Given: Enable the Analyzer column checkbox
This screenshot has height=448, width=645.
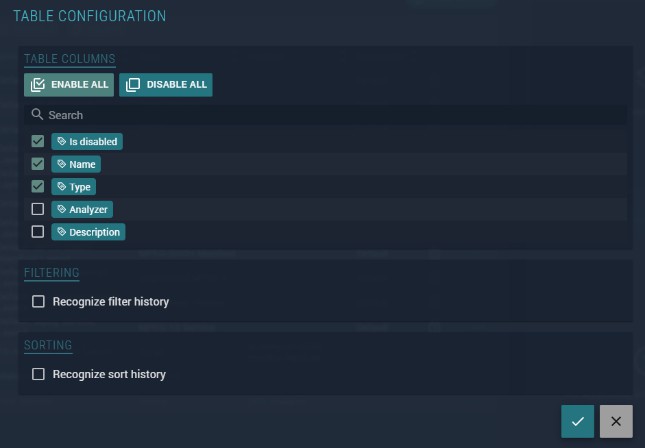Looking at the screenshot, I should [x=38, y=209].
